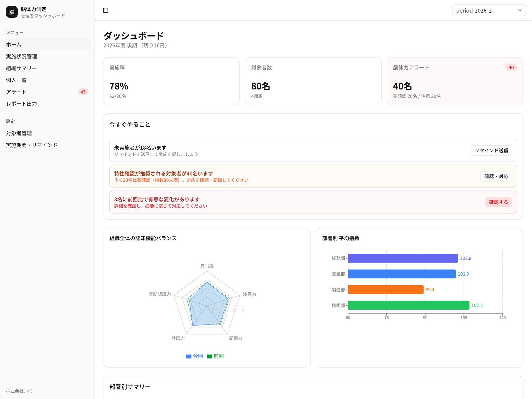Go to ホーム menu item
The width and height of the screenshot is (532, 399).
pyautogui.click(x=47, y=44)
